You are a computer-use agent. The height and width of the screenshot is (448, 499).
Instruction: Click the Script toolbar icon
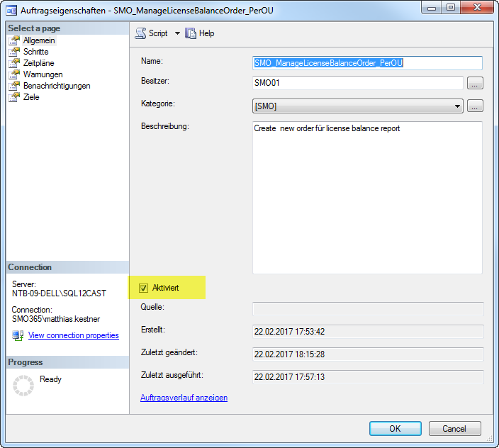[140, 33]
